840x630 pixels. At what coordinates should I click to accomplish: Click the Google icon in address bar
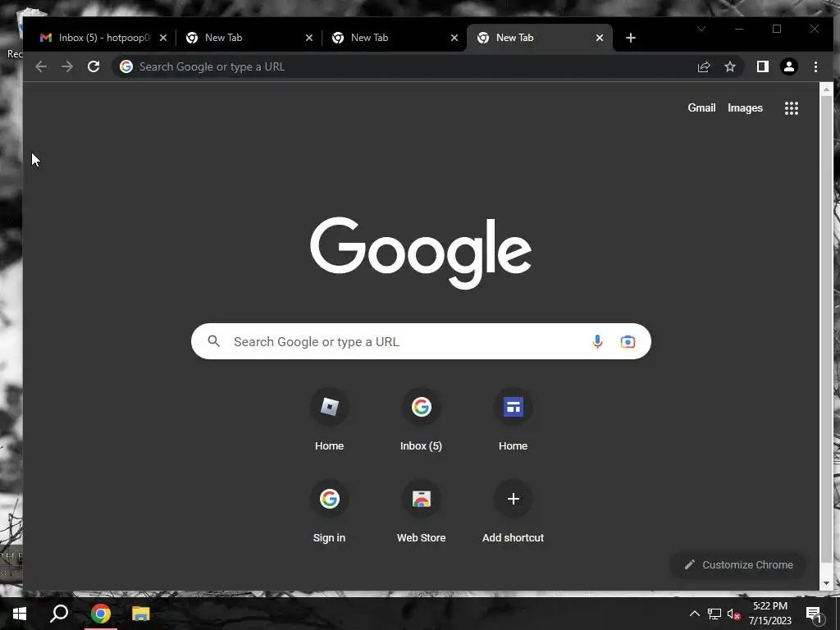click(x=126, y=66)
